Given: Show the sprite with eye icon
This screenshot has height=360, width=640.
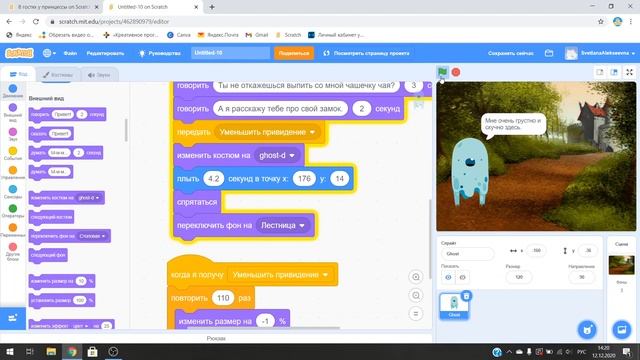Looking at the screenshot, I should [448, 277].
